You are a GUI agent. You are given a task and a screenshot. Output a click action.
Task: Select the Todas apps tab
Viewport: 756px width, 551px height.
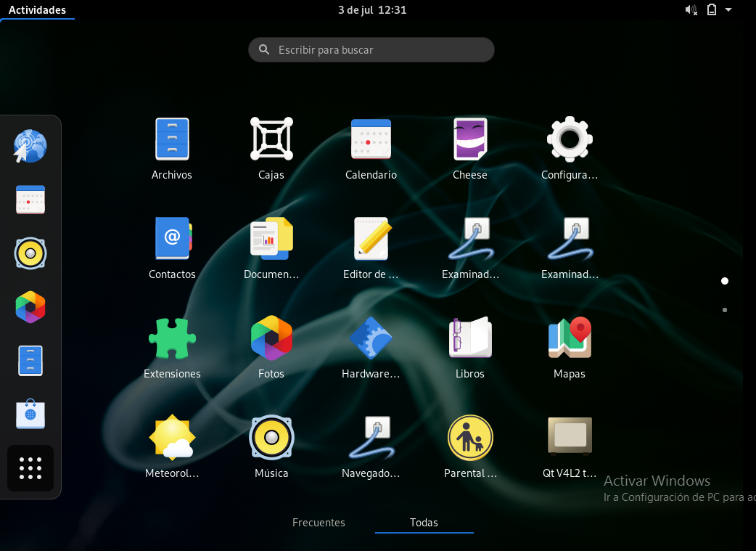tap(424, 523)
